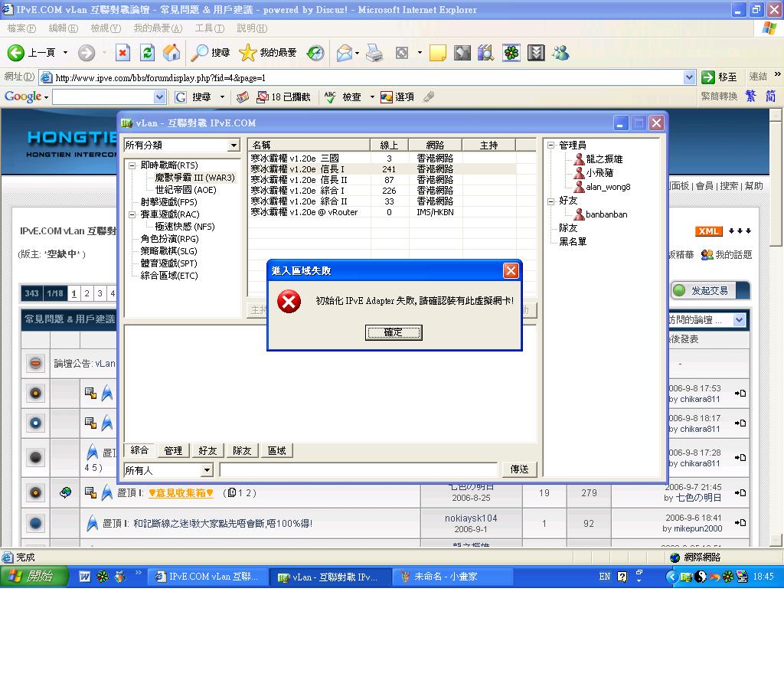Screen dimensions: 784x680
Task: Switch to the 隊友 chat tab
Action: point(242,450)
